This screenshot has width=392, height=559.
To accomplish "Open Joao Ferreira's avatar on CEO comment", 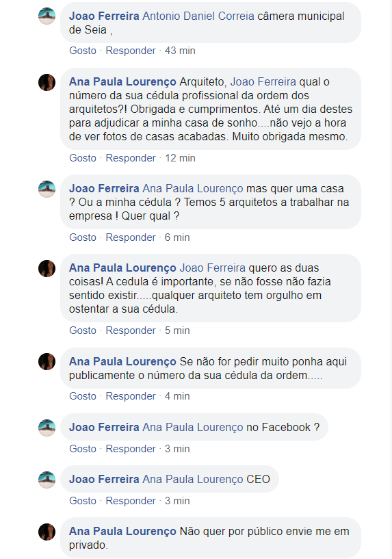I will coord(47,480).
